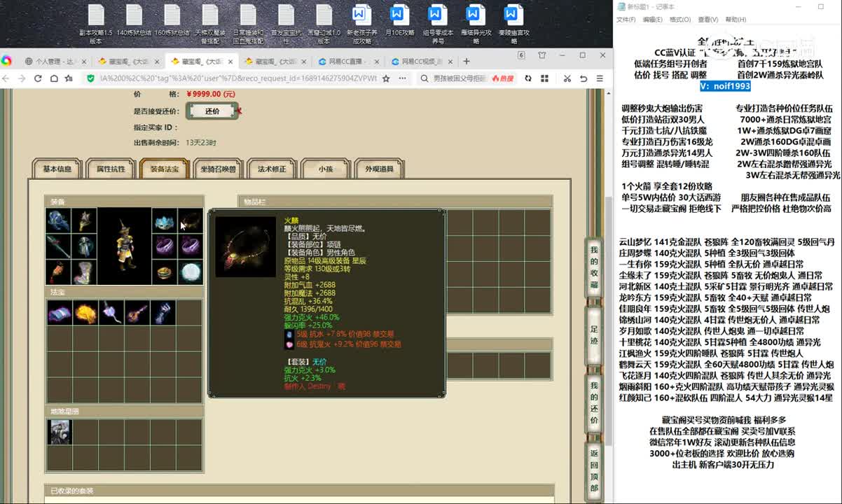The width and height of the screenshot is (842, 504).
Task: Open desktop document 月10E攻略
Action: (399, 20)
